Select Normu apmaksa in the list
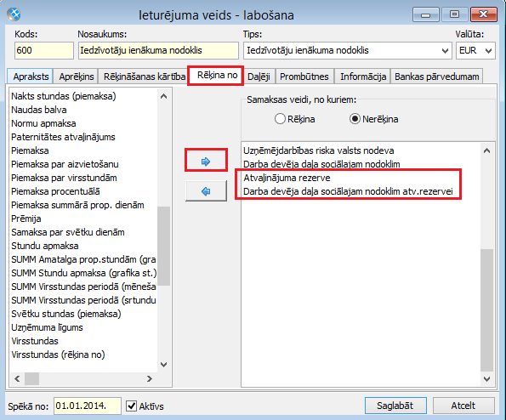The width and height of the screenshot is (506, 420). pyautogui.click(x=83, y=123)
